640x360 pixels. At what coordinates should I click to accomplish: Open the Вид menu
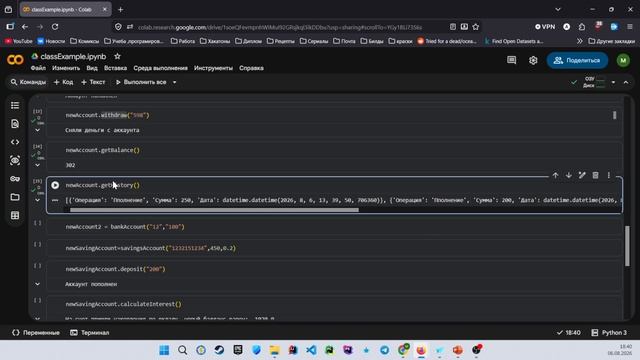coord(92,68)
